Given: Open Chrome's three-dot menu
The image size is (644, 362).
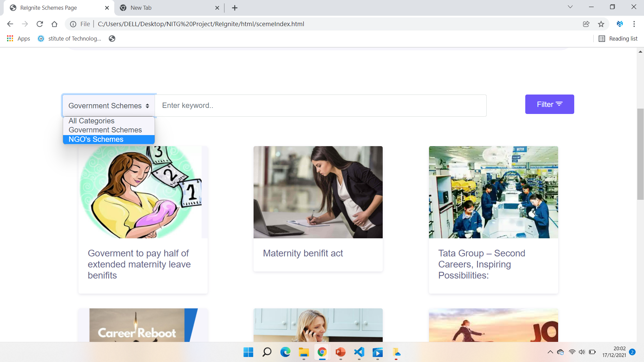Looking at the screenshot, I should [x=634, y=24].
